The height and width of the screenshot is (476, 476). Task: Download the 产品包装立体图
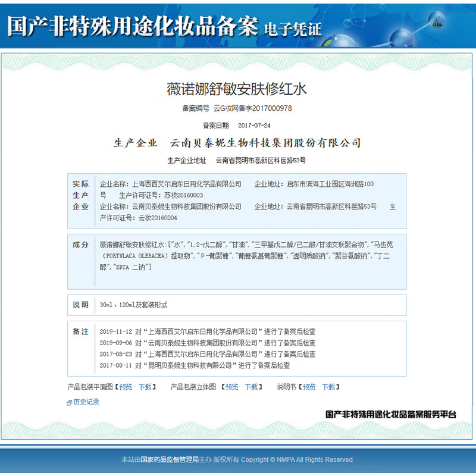pos(250,387)
